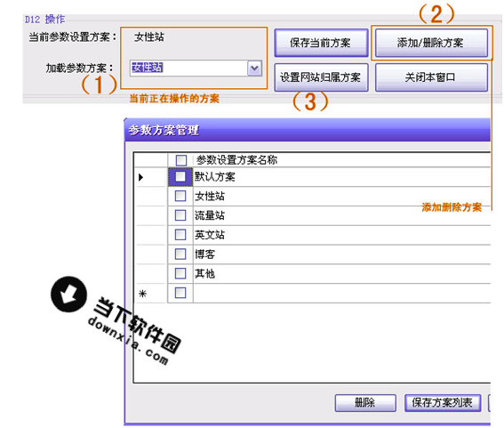Open the 添加/删除方案 dialog

click(431, 43)
